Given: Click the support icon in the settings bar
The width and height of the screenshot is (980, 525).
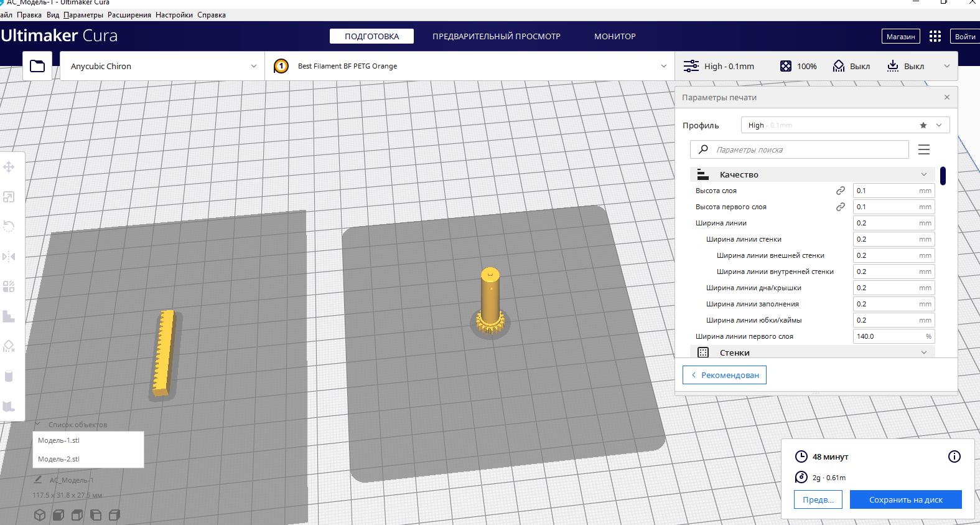Looking at the screenshot, I should coord(839,66).
